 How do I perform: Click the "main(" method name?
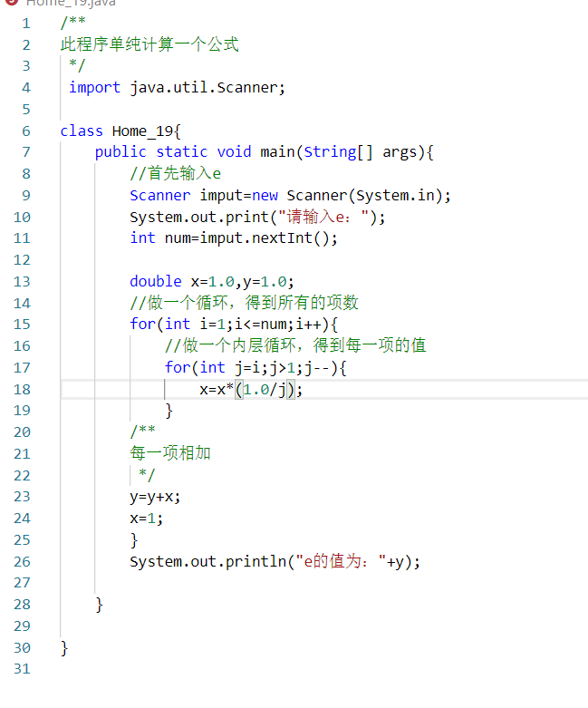pyautogui.click(x=281, y=152)
